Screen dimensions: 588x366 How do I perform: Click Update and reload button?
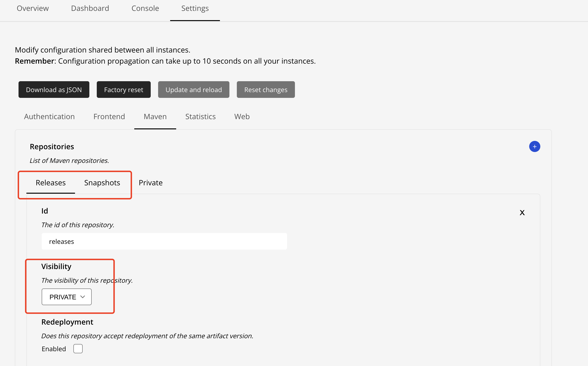194,90
